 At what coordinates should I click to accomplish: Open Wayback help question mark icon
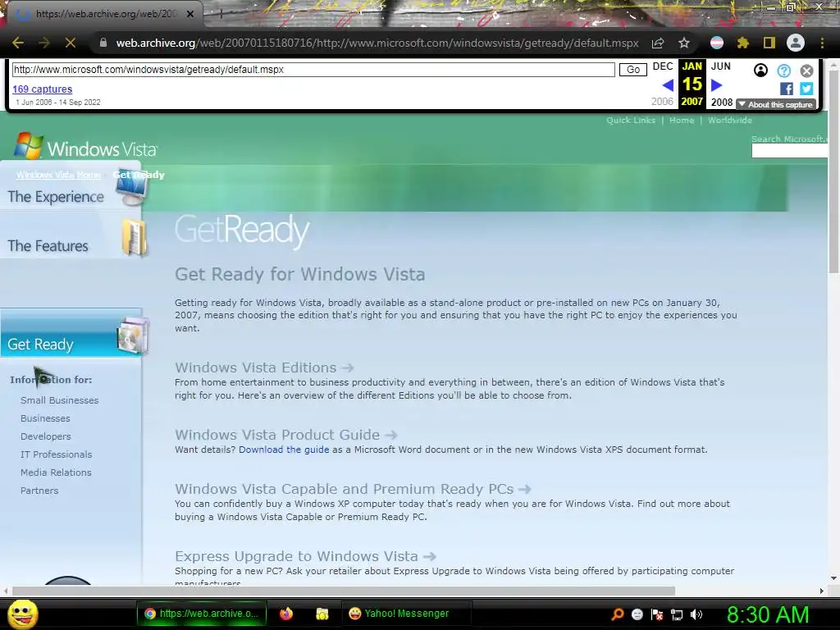coord(783,71)
